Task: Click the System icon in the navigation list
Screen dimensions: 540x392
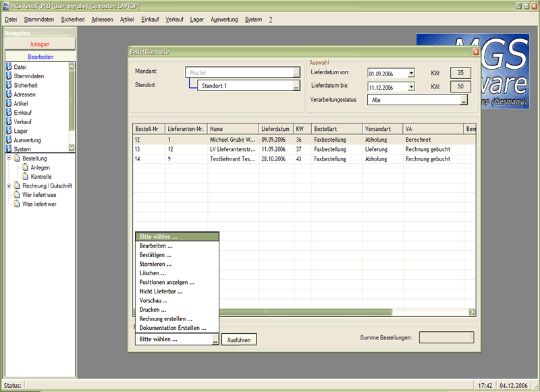Action: [x=9, y=149]
